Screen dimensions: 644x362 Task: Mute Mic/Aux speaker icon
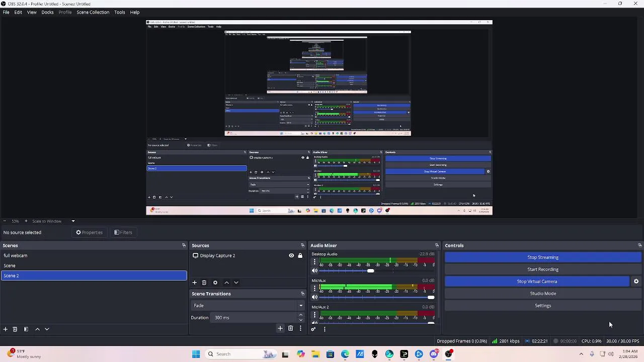(315, 297)
